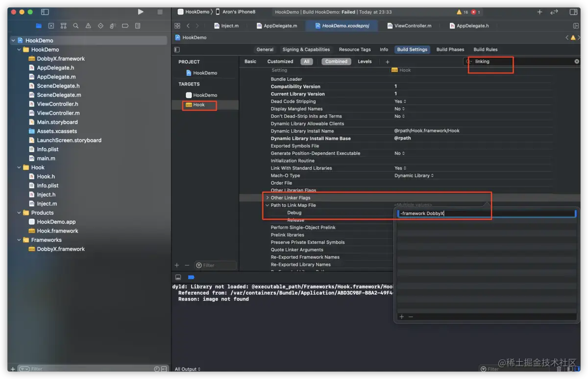This screenshot has height=379, width=588.
Task: Open the Build Rules tab
Action: [485, 49]
